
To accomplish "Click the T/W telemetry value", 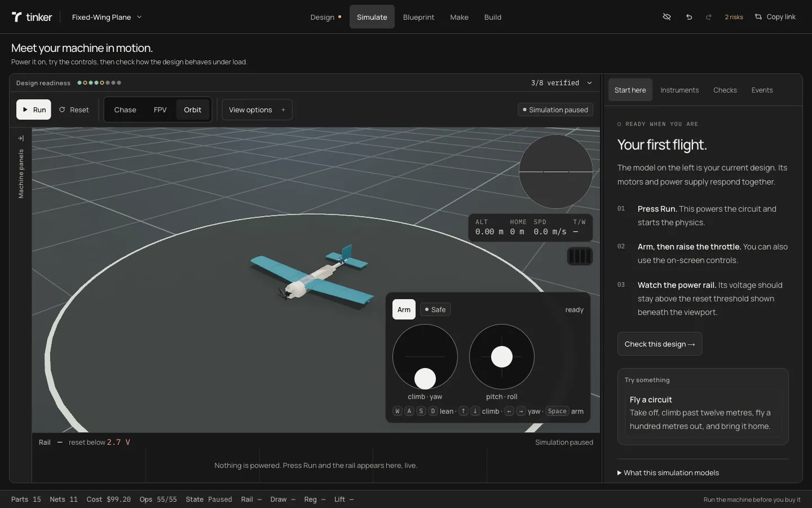I will tap(579, 227).
